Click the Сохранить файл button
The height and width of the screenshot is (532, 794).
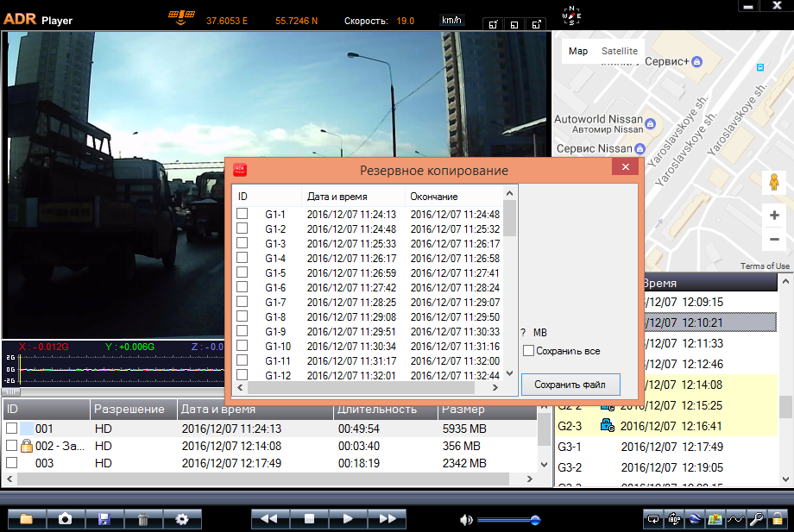[x=570, y=385]
